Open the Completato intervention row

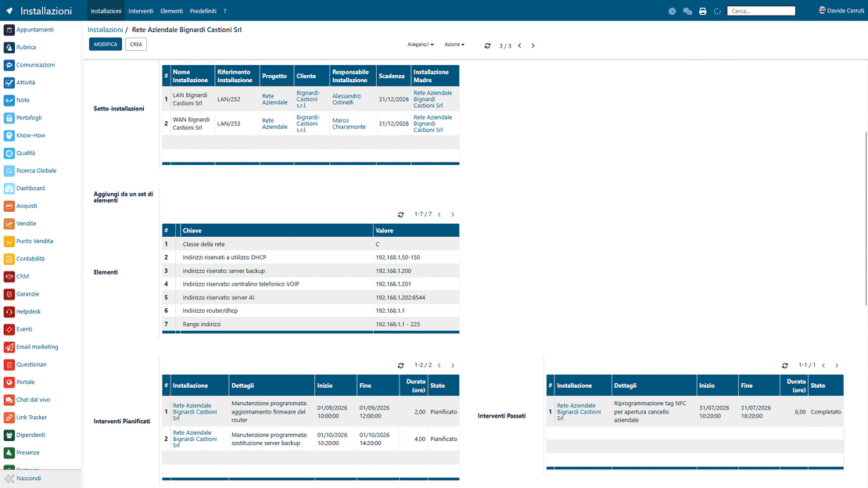[694, 411]
